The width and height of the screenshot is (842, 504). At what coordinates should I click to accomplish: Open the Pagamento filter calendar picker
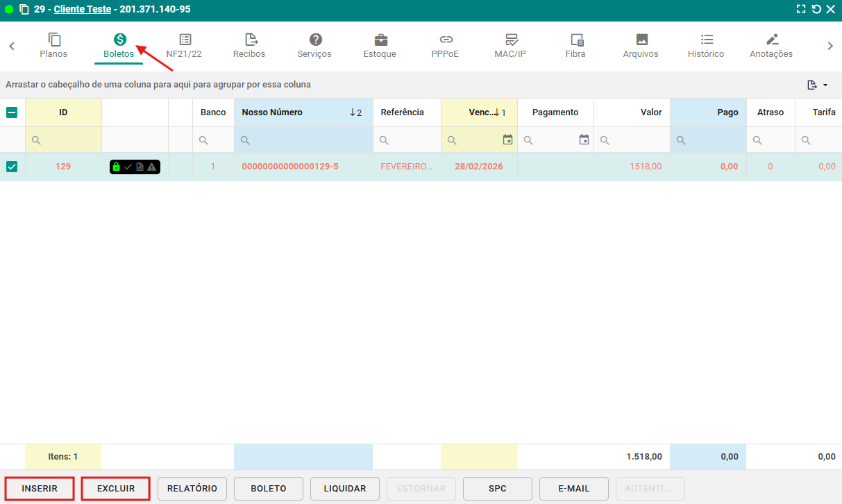(584, 140)
